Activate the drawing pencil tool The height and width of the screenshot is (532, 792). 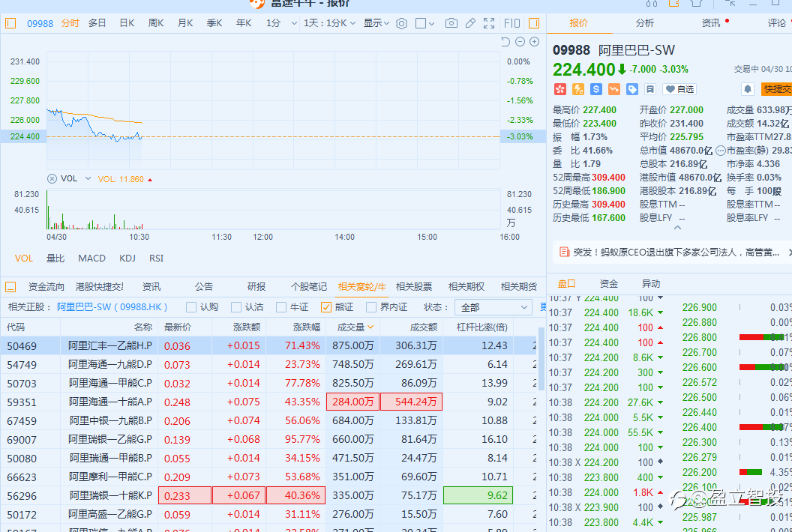[470, 23]
